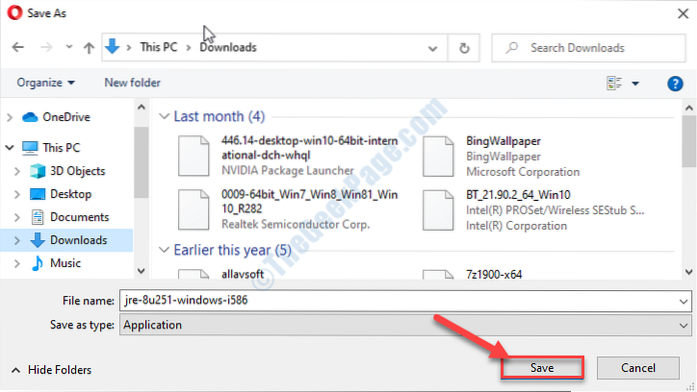
Task: Refresh the Downloads folder listing
Action: click(x=464, y=48)
